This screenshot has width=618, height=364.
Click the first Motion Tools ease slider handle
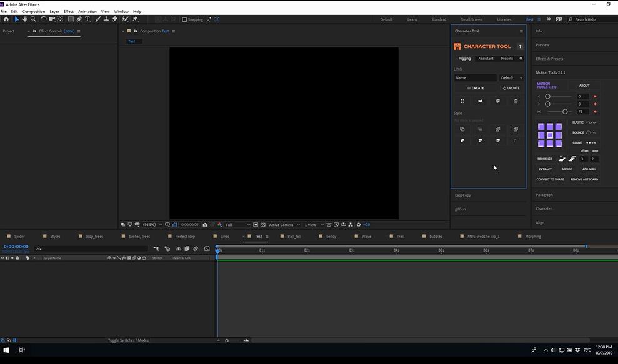click(547, 96)
